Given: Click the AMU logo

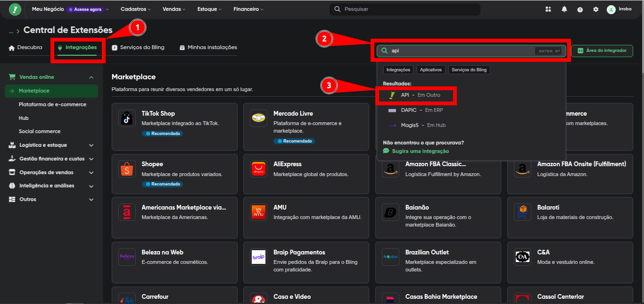Looking at the screenshot, I should (259, 212).
